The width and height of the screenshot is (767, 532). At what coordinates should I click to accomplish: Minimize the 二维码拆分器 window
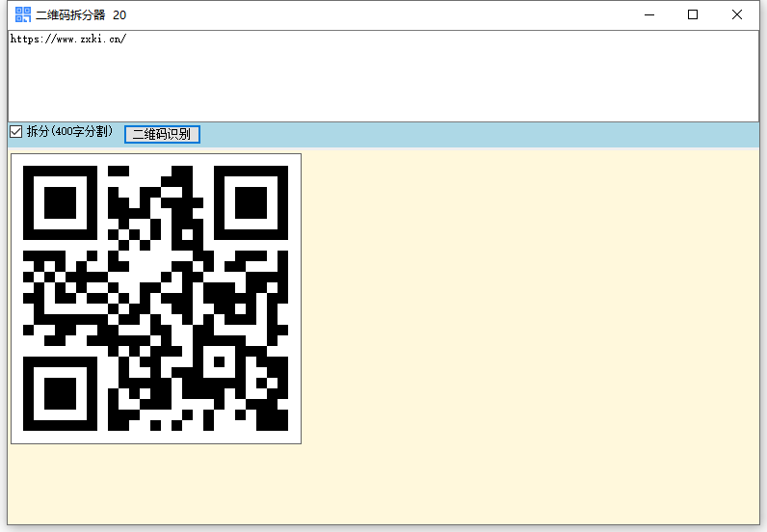click(x=648, y=14)
